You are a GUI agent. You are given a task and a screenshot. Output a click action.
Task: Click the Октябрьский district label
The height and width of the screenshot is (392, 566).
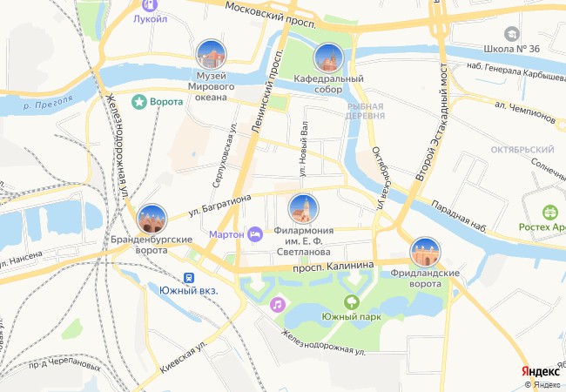point(522,150)
